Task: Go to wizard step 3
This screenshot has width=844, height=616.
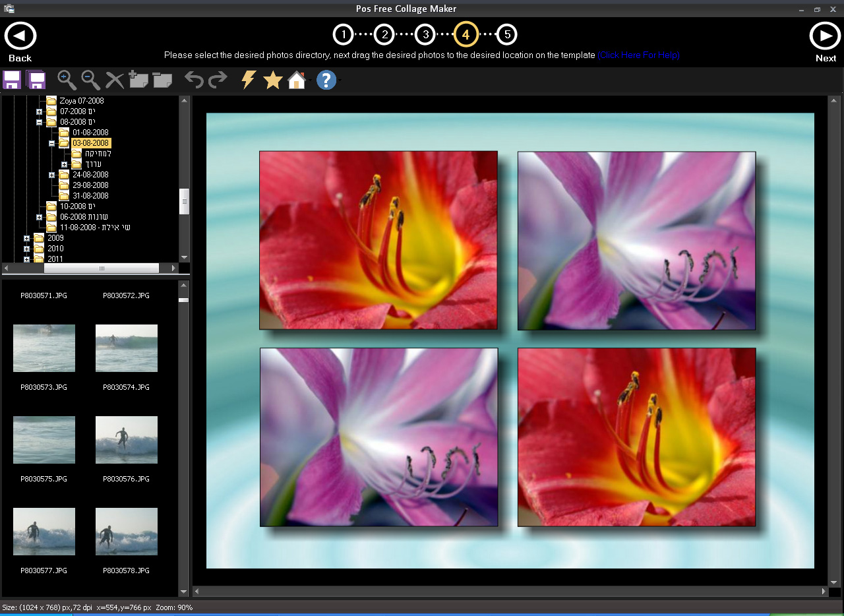Action: [425, 34]
